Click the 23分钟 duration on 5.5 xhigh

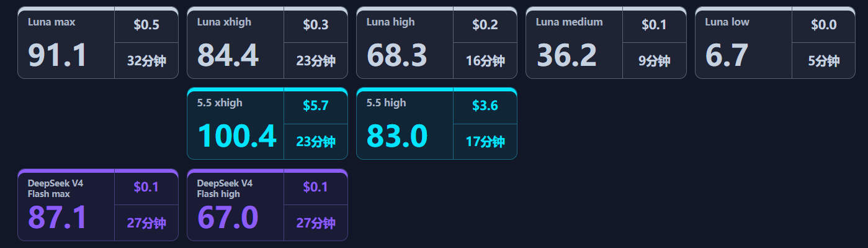tap(316, 142)
